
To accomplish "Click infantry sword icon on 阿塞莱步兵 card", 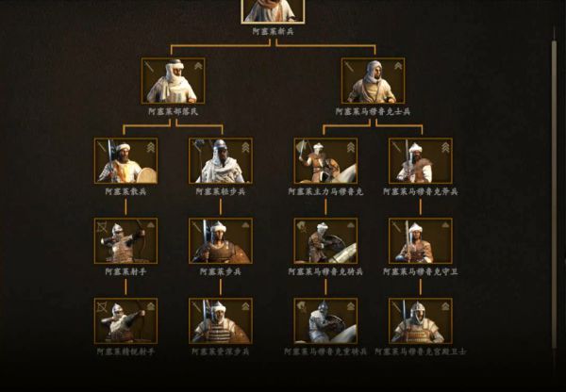I will (197, 227).
